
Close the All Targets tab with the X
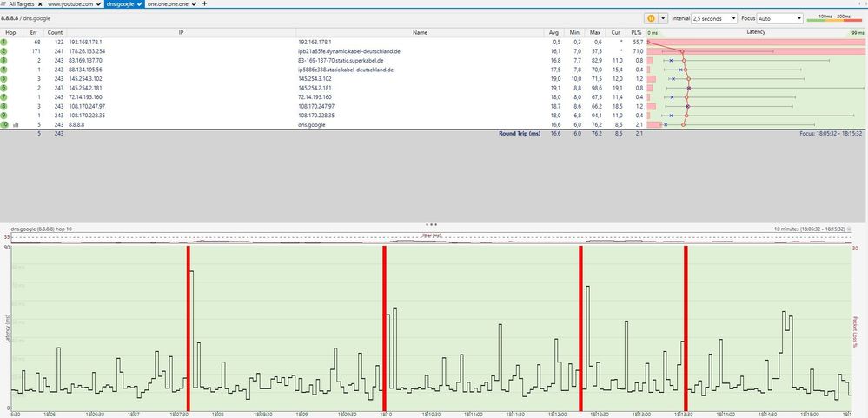pos(42,3)
